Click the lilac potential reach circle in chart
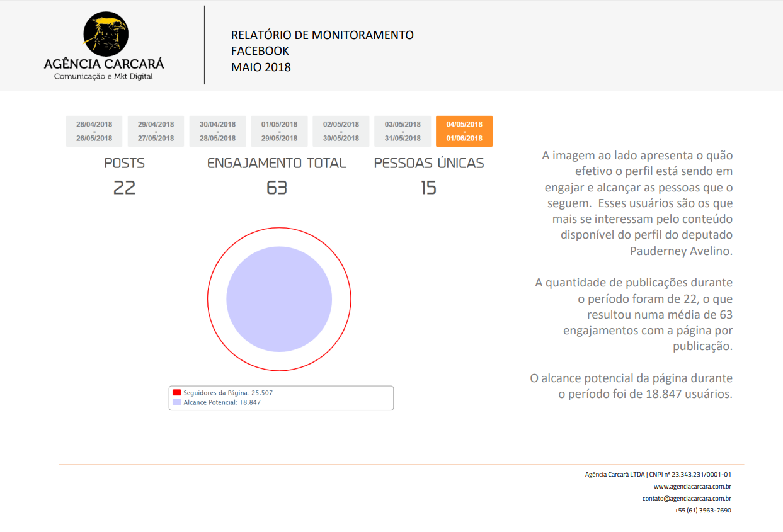The image size is (783, 532). [279, 299]
